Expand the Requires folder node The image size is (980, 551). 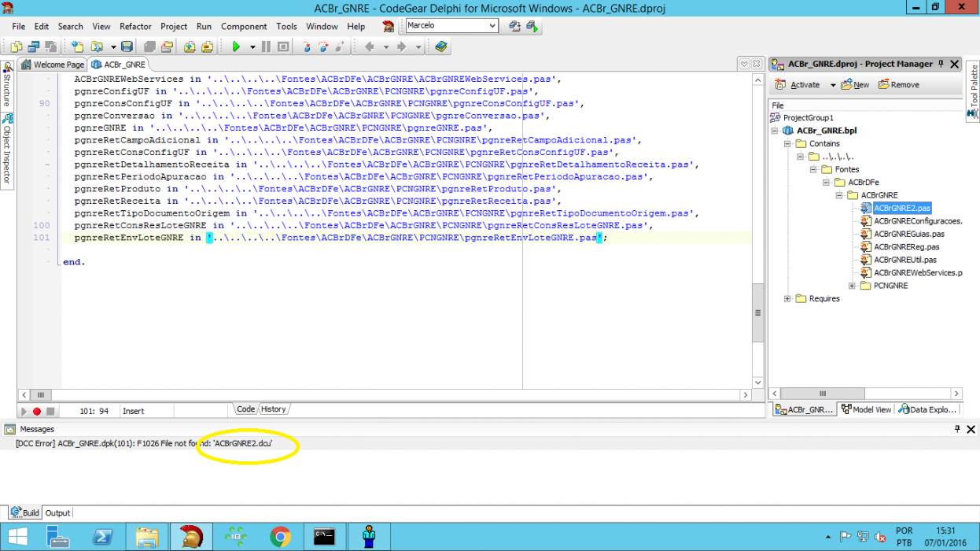click(x=788, y=298)
